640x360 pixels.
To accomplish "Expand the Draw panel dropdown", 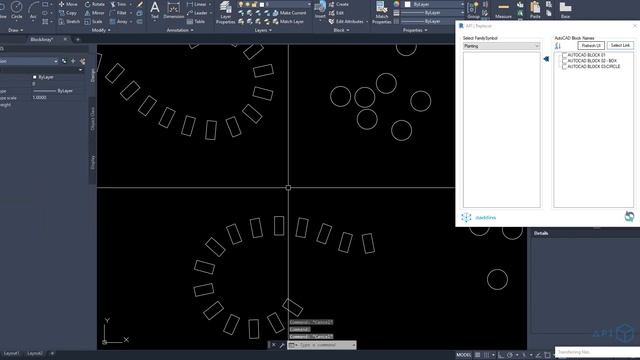I will pyautogui.click(x=16, y=30).
